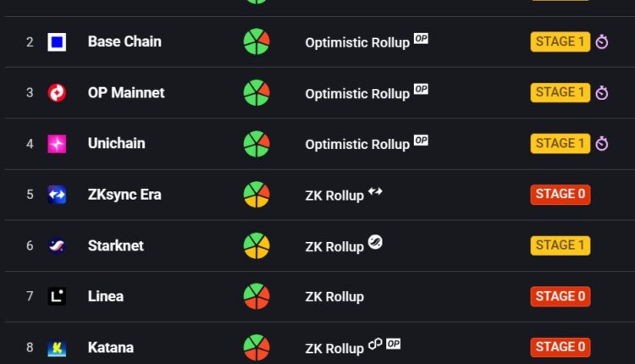Viewport: 635px width, 364px height.
Task: Open the Starknet project link
Action: tap(116, 245)
